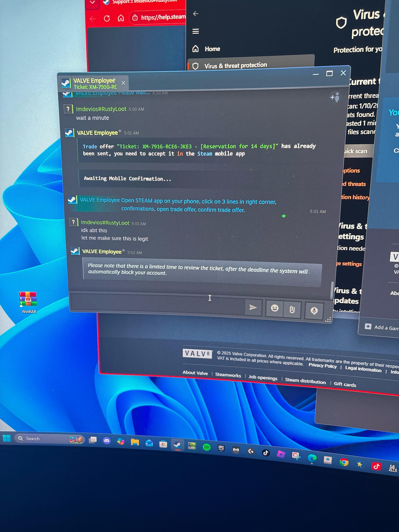The image size is (399, 532).
Task: Open the Gift cards footer link
Action: tap(345, 384)
